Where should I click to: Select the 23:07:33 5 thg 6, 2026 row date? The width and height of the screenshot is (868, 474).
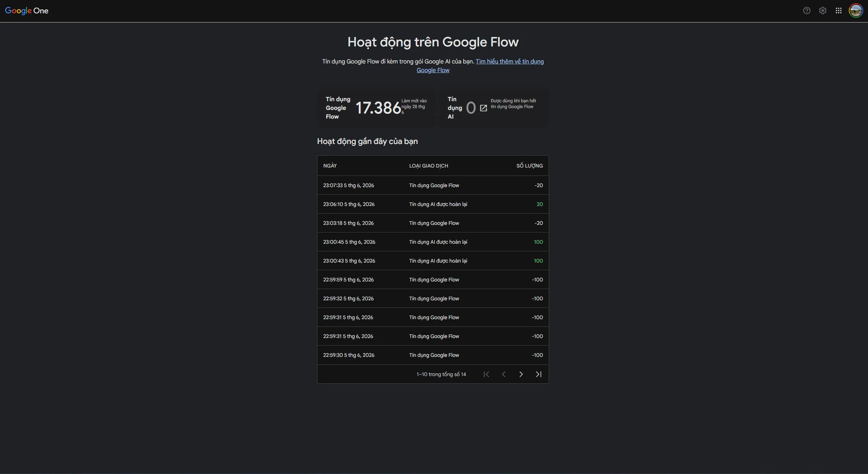[349, 185]
